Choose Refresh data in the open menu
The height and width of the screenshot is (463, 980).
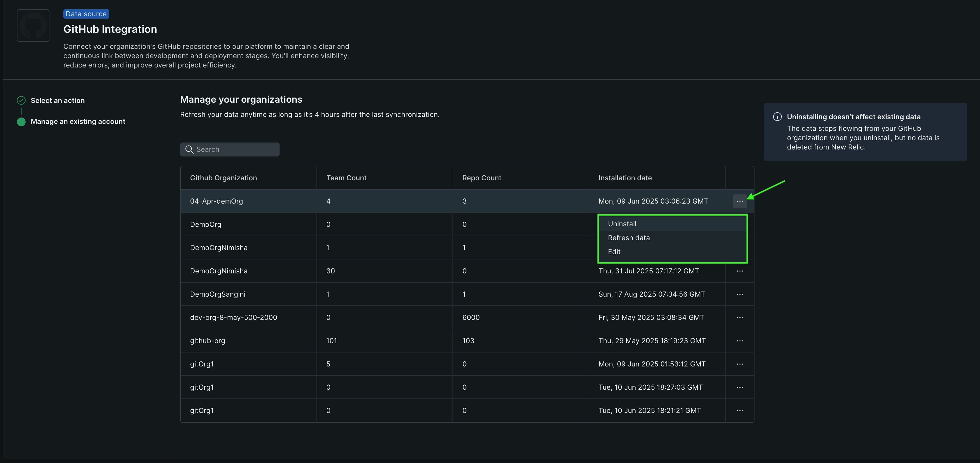tap(628, 238)
